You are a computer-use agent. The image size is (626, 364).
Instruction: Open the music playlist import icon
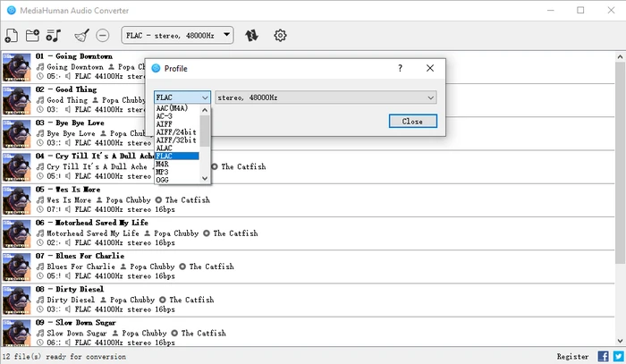[54, 36]
